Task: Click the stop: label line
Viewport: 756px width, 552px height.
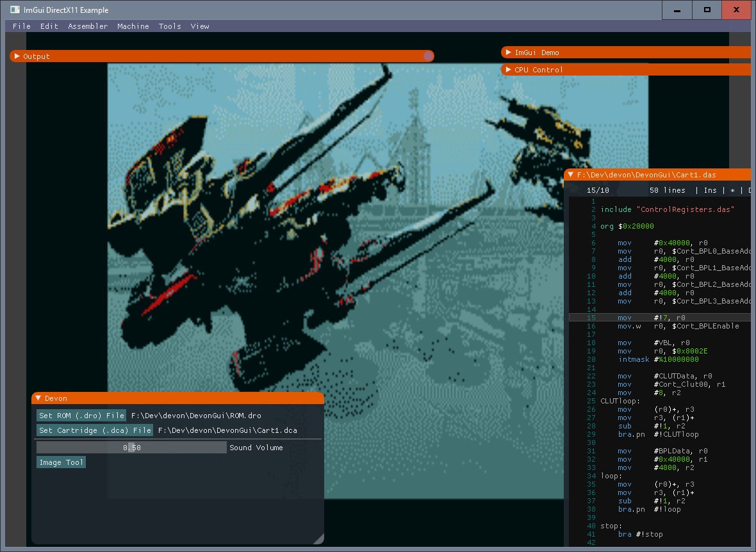Action: (611, 526)
